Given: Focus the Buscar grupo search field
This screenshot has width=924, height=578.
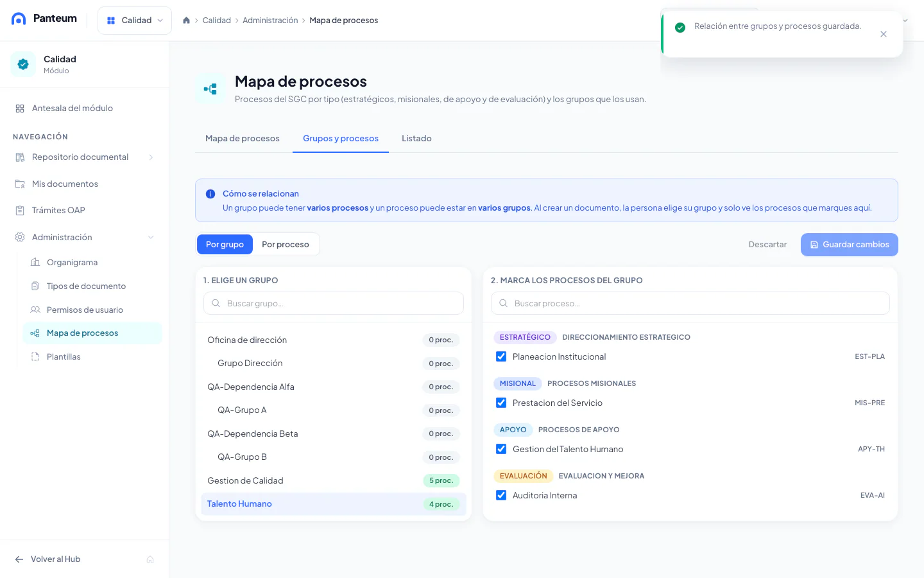Looking at the screenshot, I should point(334,304).
